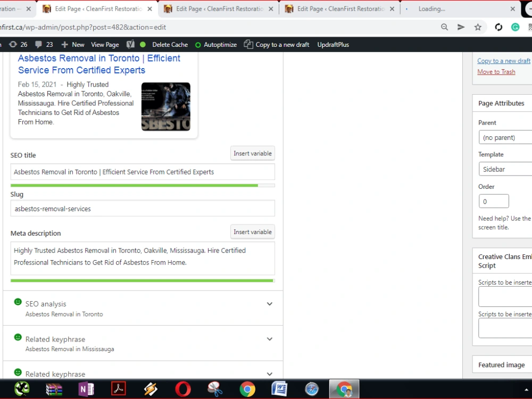Bookmark this page with the star icon

point(478,27)
